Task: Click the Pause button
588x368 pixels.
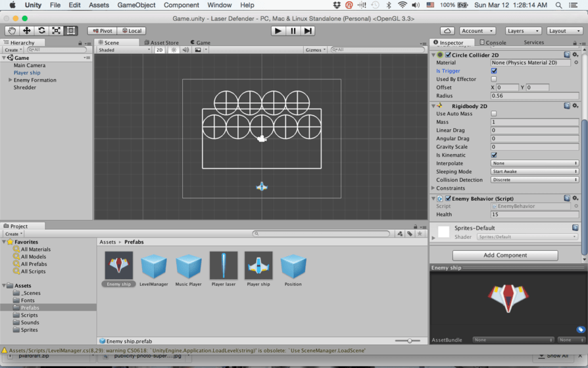Action: coord(293,31)
